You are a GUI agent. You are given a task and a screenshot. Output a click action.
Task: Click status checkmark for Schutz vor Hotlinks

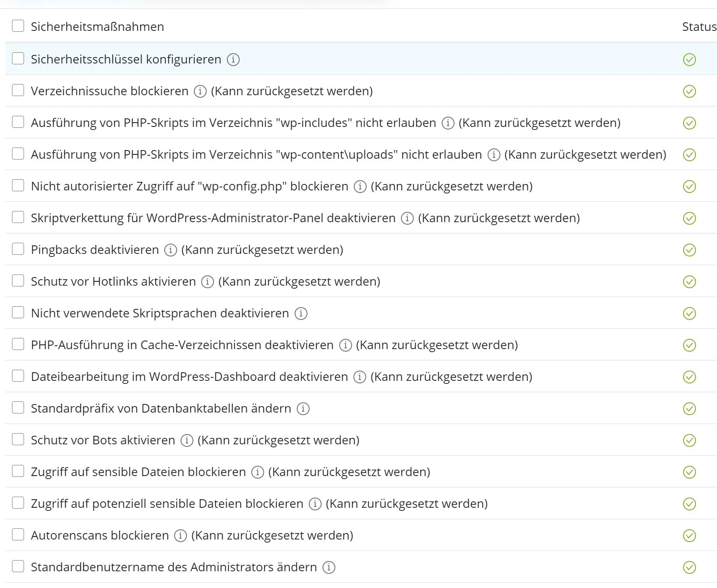coord(690,281)
